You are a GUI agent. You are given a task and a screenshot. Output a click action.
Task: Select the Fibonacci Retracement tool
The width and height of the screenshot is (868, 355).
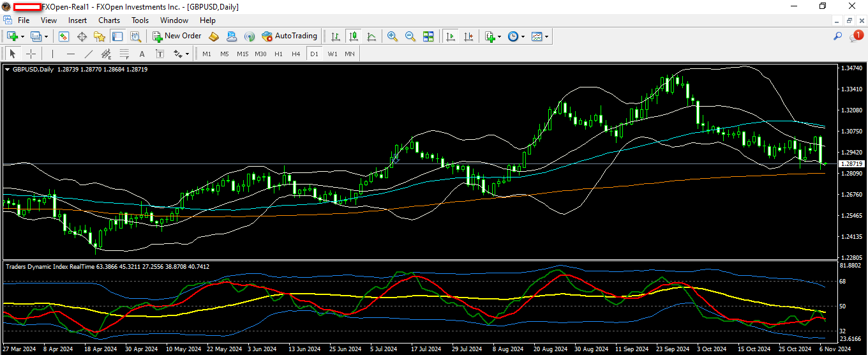pyautogui.click(x=124, y=54)
